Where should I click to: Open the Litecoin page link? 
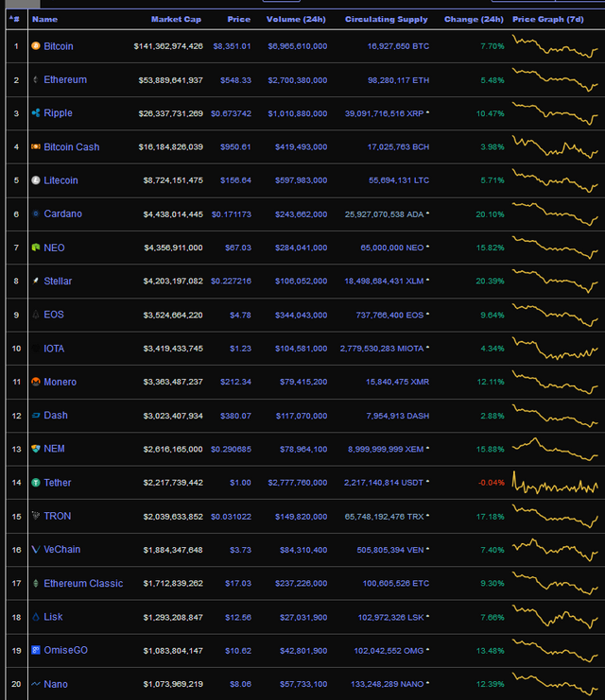tap(60, 180)
